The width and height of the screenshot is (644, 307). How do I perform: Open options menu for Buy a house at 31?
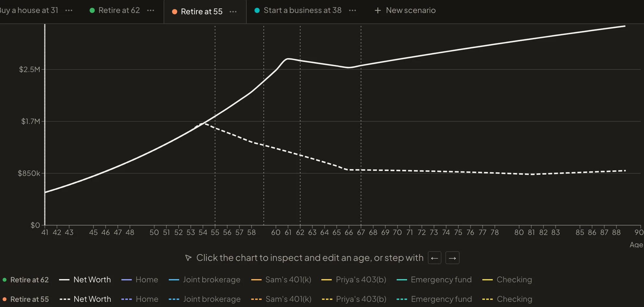(69, 10)
